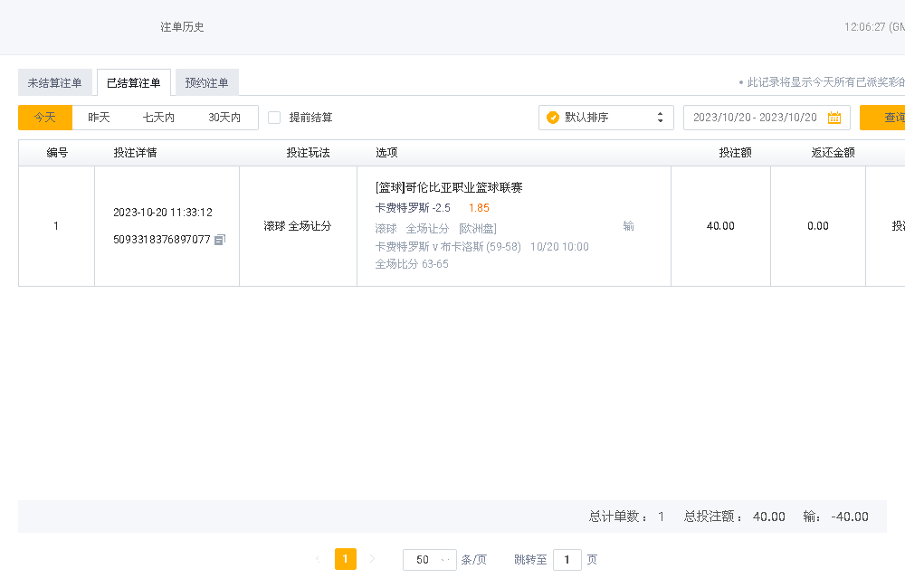Click stake amount 40.00 in row 1
905x588 pixels.
click(721, 226)
